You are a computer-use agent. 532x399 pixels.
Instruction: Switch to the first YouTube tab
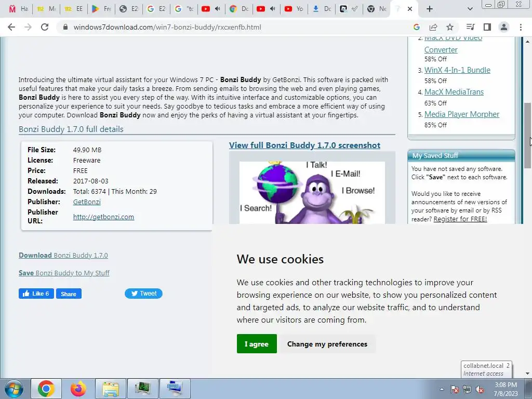click(211, 9)
